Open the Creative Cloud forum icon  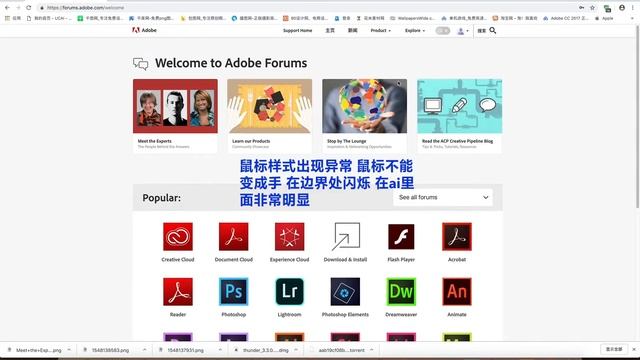click(x=178, y=237)
